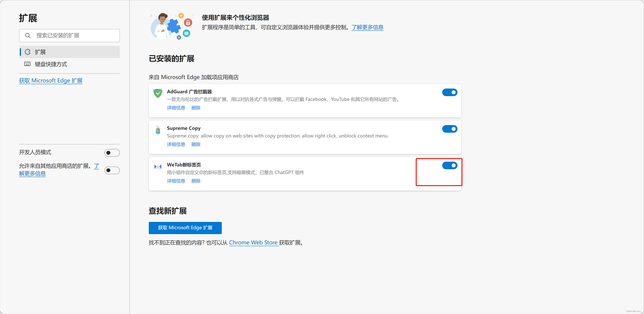Click the extensions illustration banner image
This screenshot has height=314, width=644.
[171, 26]
